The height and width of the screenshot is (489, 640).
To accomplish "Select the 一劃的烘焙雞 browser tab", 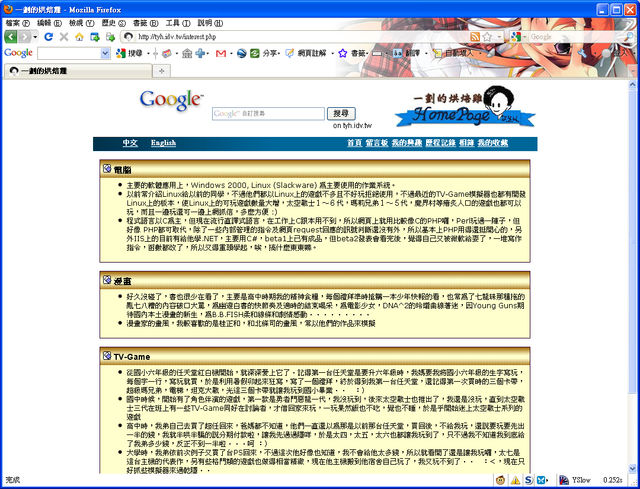I will click(45, 71).
